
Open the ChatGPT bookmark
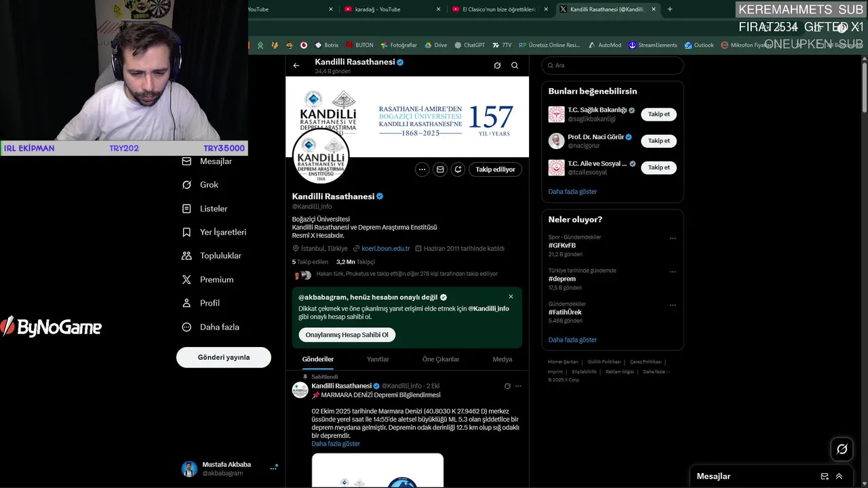point(469,45)
